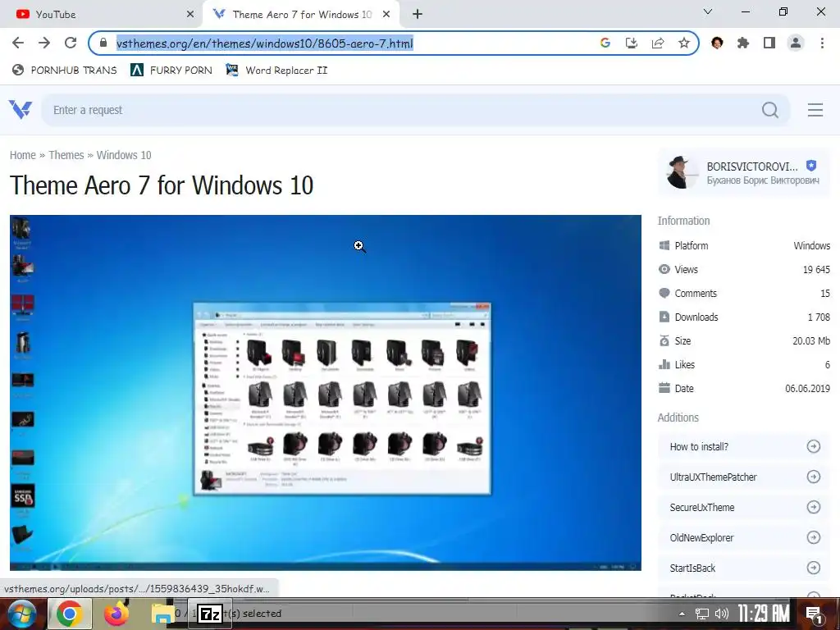Open the Chrome three-dot menu
This screenshot has width=840, height=630.
[x=822, y=43]
